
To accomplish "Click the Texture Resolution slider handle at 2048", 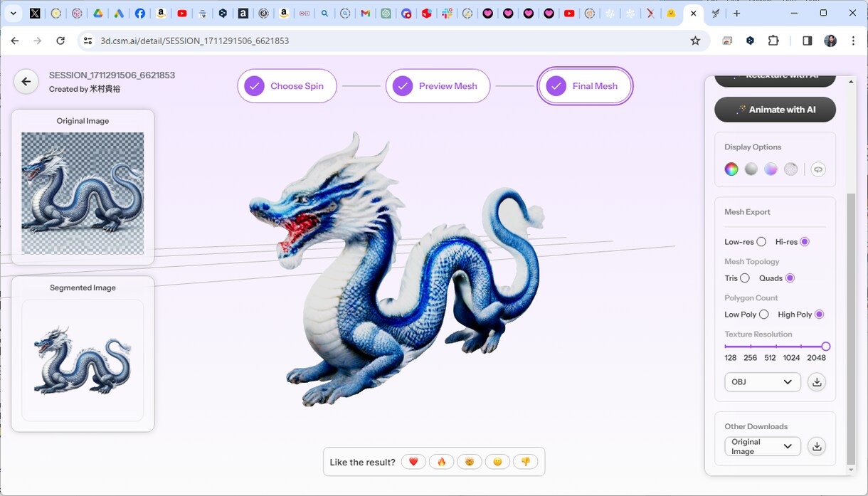I will (825, 347).
